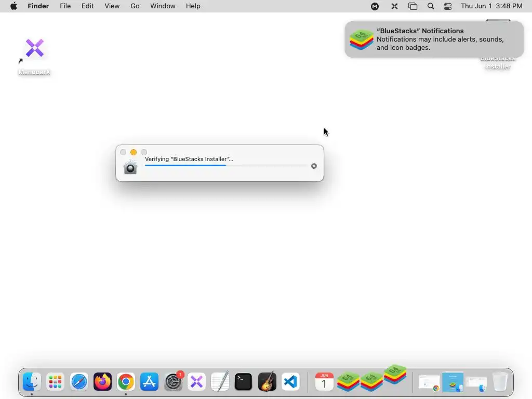The width and height of the screenshot is (532, 399).
Task: Click the bouncing BlueStacks Dock icon
Action: (x=395, y=375)
